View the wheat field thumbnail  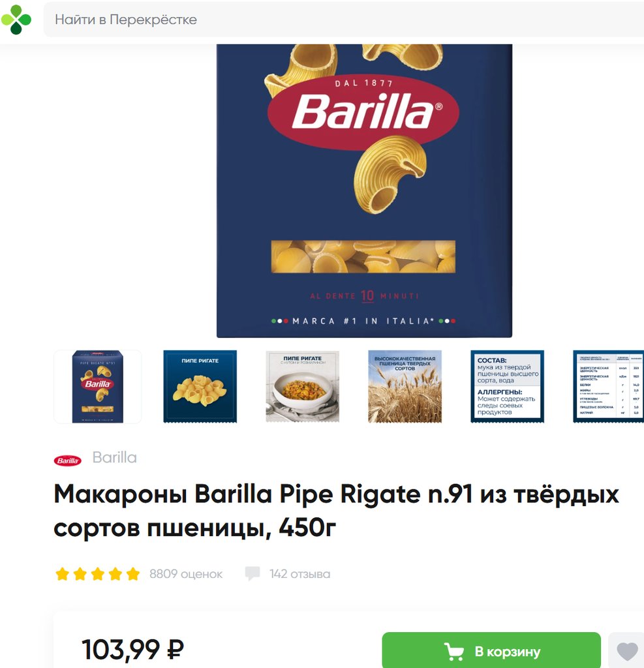(x=405, y=386)
